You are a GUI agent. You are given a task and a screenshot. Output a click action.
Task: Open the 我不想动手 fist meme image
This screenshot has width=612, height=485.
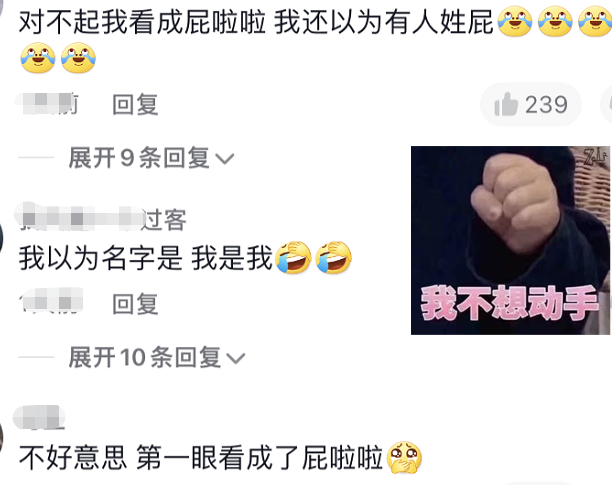click(x=510, y=240)
